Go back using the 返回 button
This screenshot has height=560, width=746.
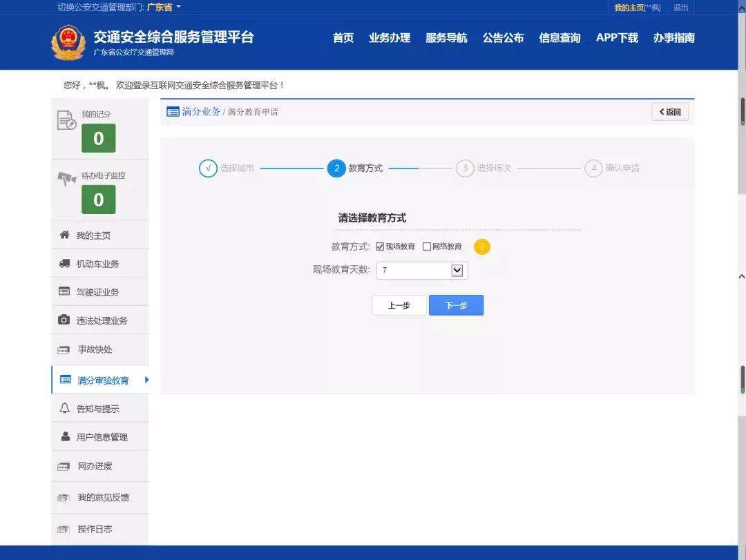pos(669,111)
